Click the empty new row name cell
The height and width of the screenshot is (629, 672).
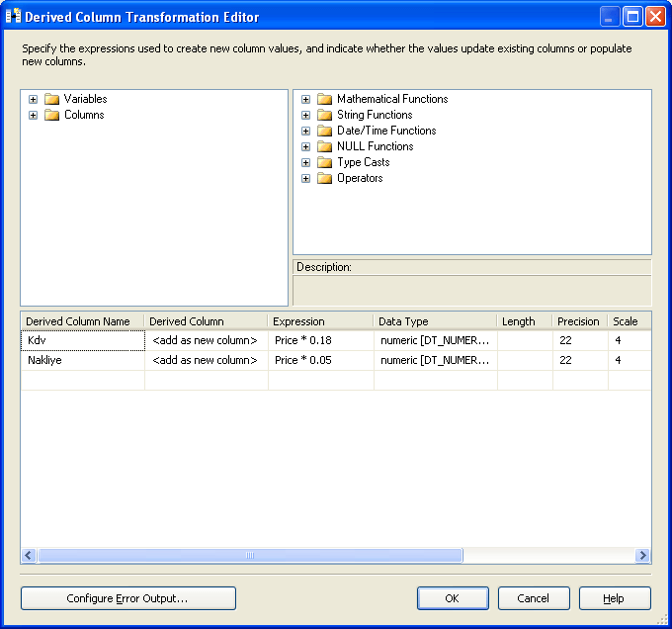pyautogui.click(x=83, y=380)
